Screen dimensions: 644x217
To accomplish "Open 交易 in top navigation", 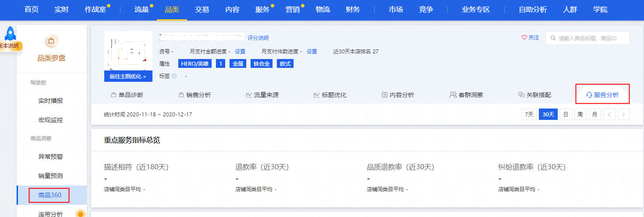I will tap(202, 10).
